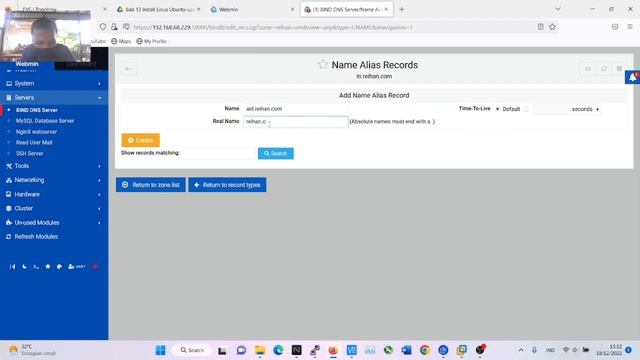The width and height of the screenshot is (640, 360).
Task: Open Maps bookmark in bookmarks bar
Action: click(x=121, y=41)
